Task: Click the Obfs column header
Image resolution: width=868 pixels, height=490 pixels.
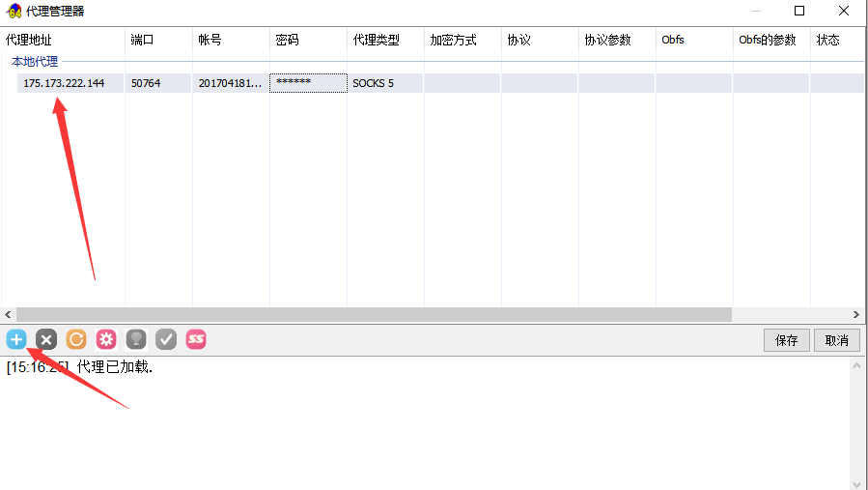Action: click(694, 40)
